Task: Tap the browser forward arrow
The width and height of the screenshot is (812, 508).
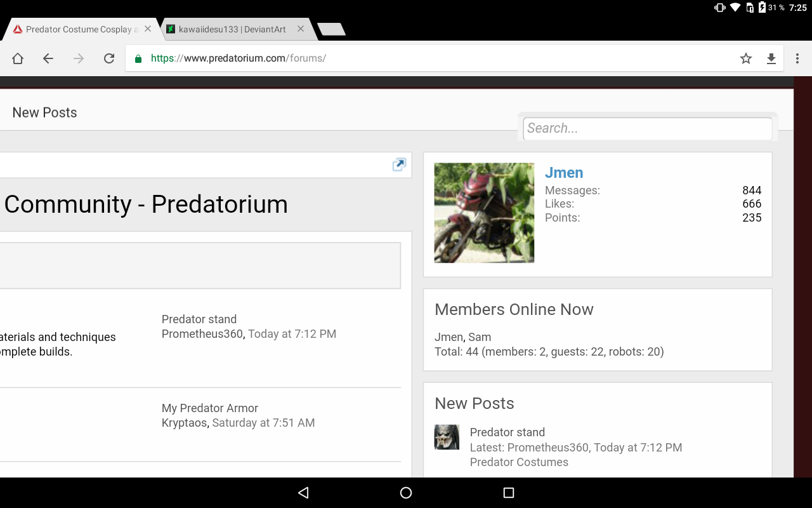Action: [79, 58]
